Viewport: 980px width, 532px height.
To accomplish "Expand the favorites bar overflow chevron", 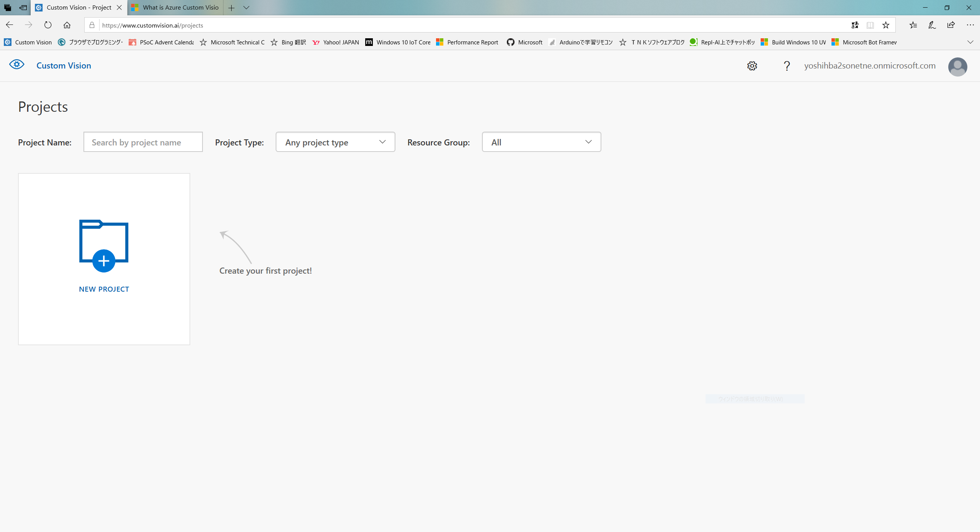I will point(970,42).
